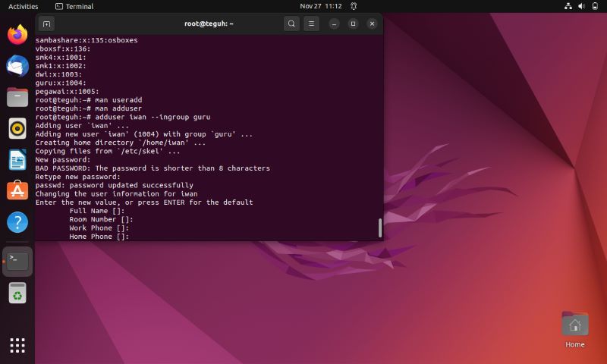Click the 'Retype new password:' line
607x364 pixels.
tap(78, 177)
